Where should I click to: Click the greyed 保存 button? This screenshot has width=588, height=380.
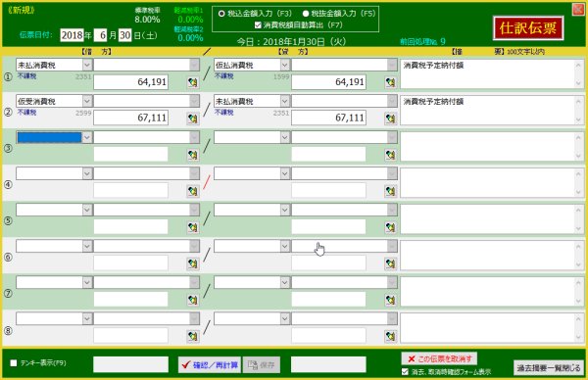(262, 364)
